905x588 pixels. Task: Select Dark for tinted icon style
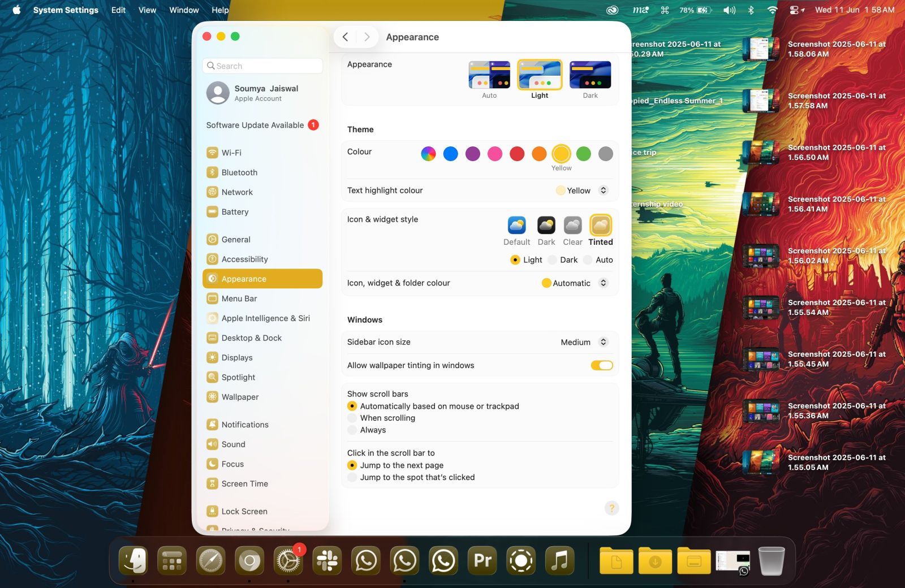(563, 260)
